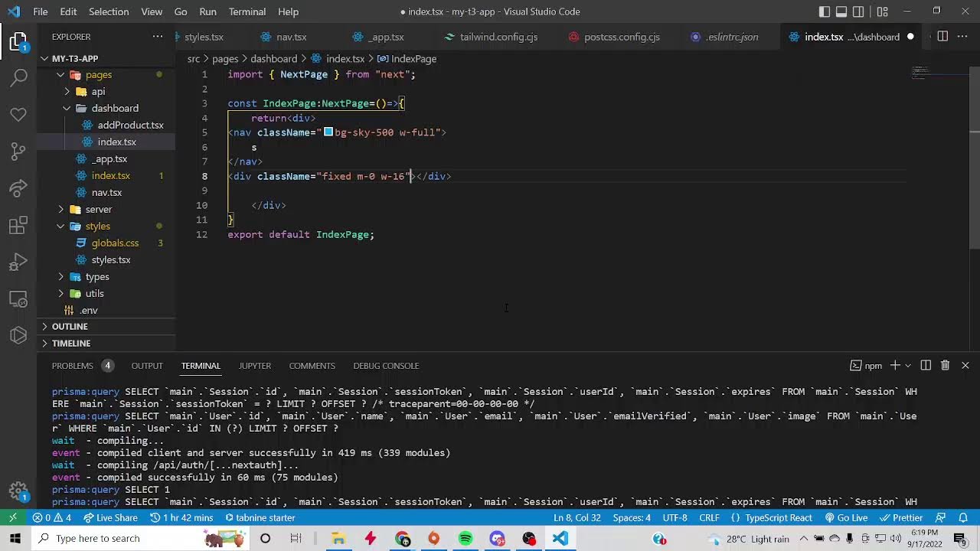This screenshot has width=980, height=551.
Task: Click IndexPage symbol in breadcrumb
Action: [x=413, y=59]
